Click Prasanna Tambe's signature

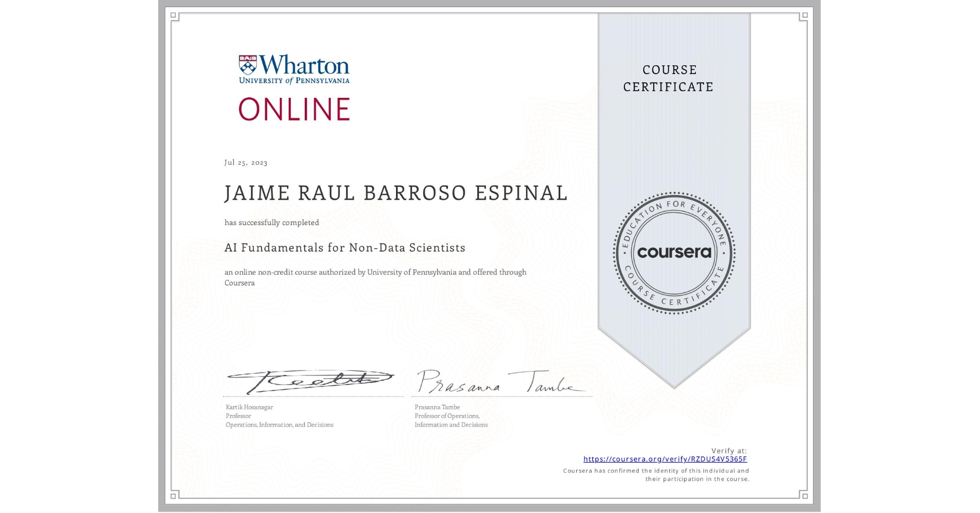click(501, 381)
